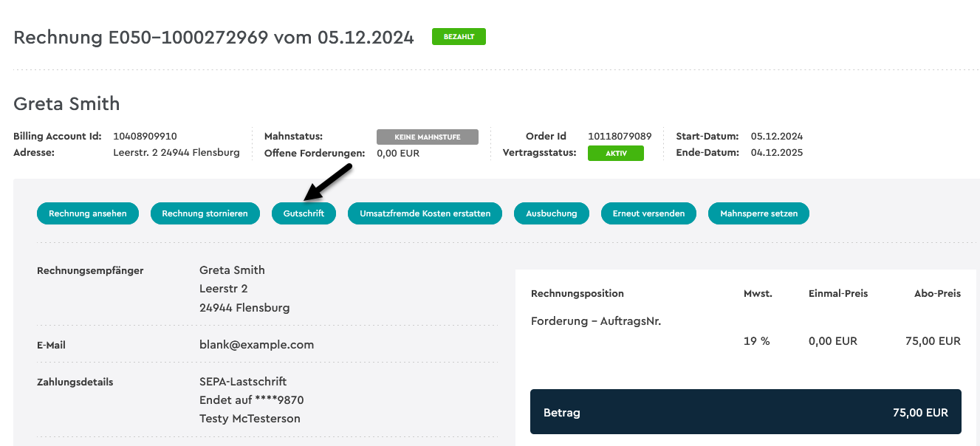
Task: Click the green BEZAHLT status badge
Action: coord(459,36)
